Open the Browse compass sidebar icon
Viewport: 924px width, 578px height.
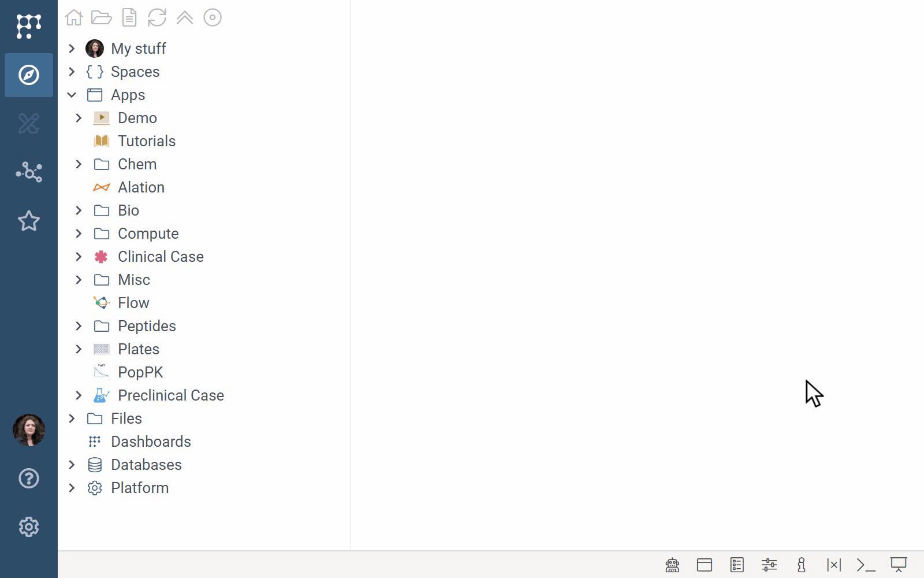coord(28,75)
